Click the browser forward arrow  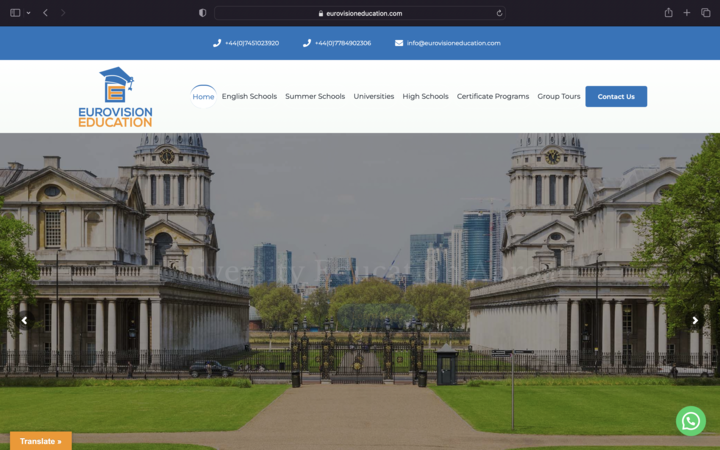tap(63, 13)
